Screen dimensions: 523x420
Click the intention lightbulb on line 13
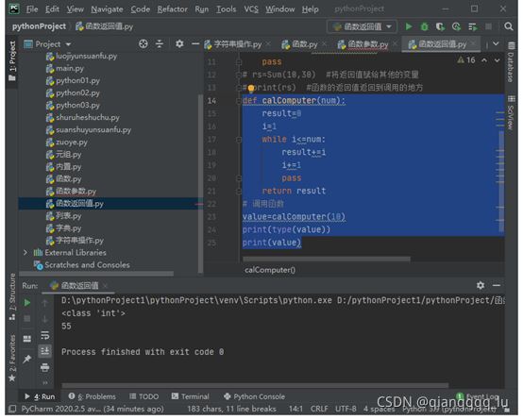(x=251, y=88)
